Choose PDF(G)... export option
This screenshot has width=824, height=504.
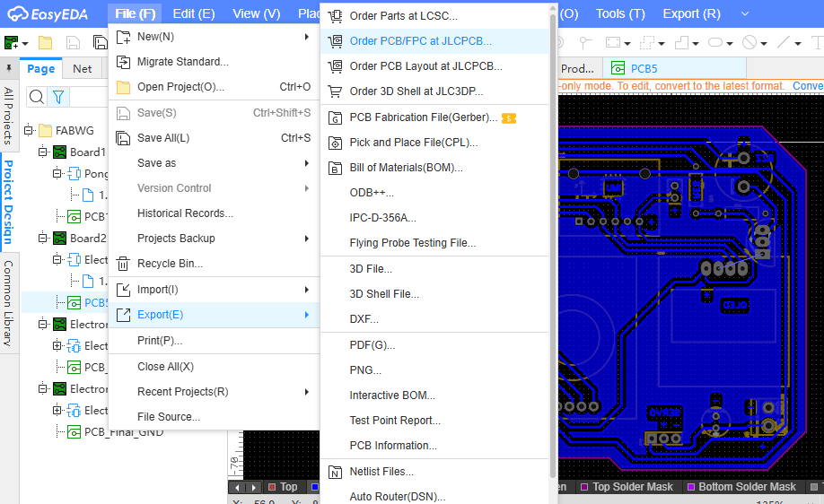[434, 345]
